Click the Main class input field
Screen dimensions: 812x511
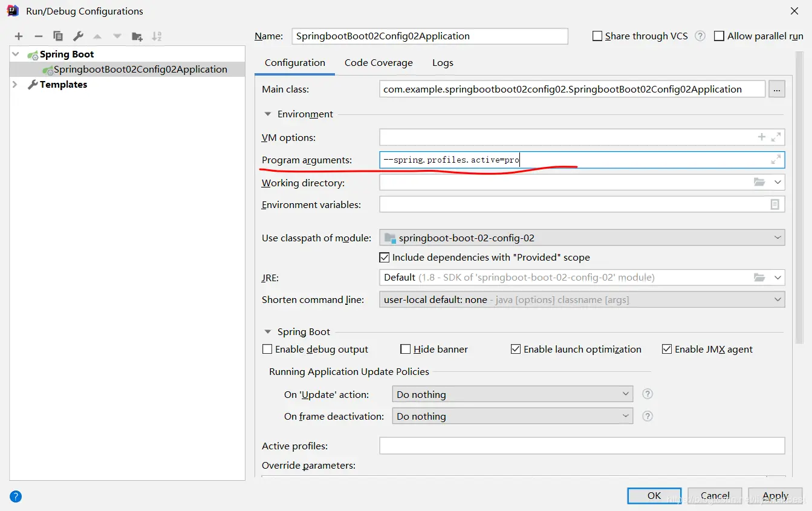[572, 89]
